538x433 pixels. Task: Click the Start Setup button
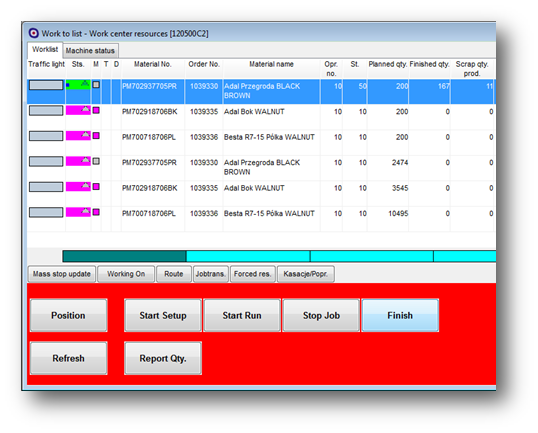click(163, 315)
